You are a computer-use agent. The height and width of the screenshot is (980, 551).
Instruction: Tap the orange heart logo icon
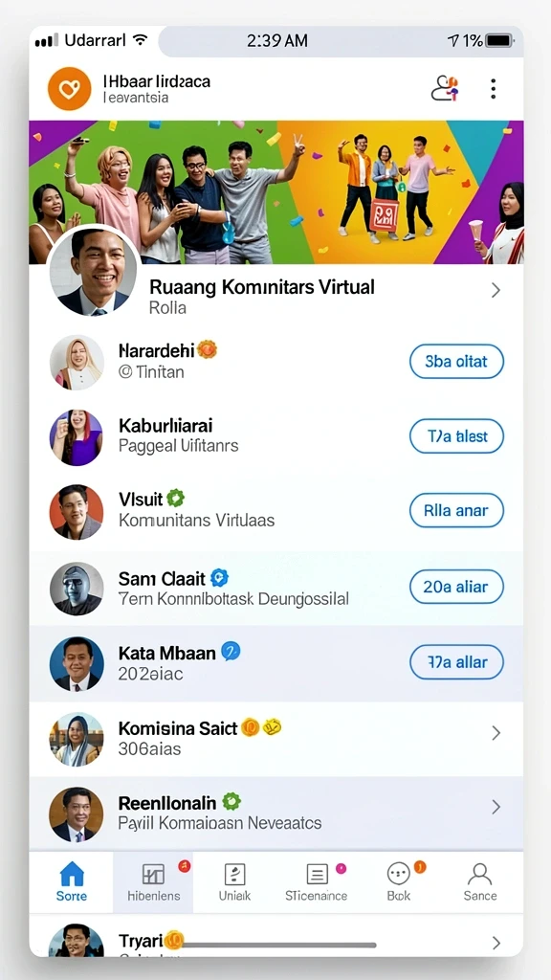click(x=69, y=89)
